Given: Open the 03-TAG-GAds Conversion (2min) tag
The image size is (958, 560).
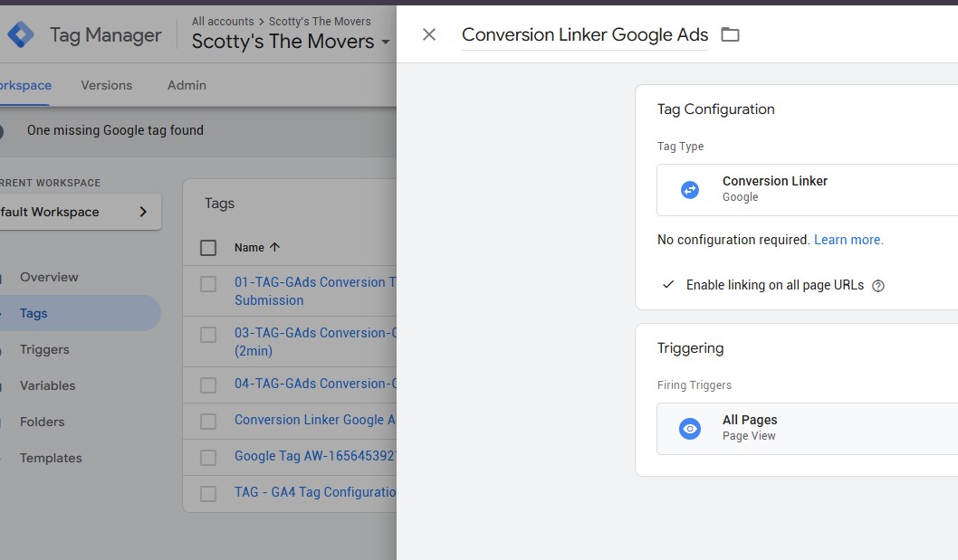Looking at the screenshot, I should (x=315, y=342).
